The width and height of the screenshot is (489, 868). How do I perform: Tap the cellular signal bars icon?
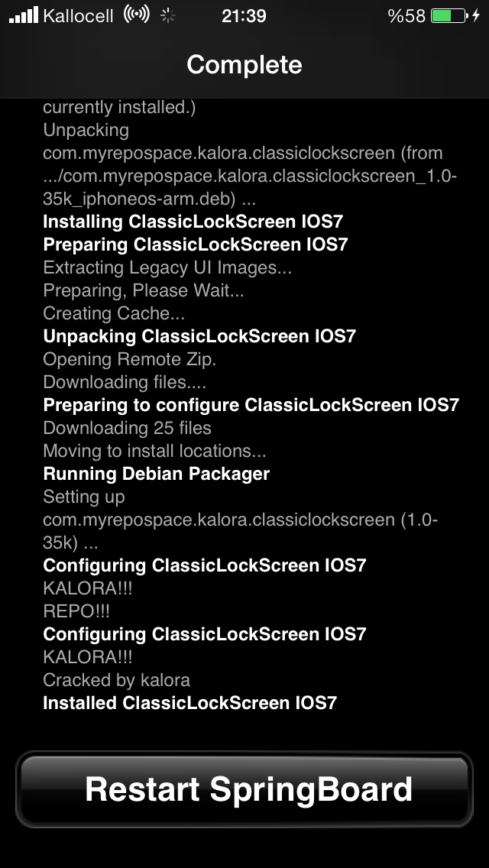tap(24, 15)
